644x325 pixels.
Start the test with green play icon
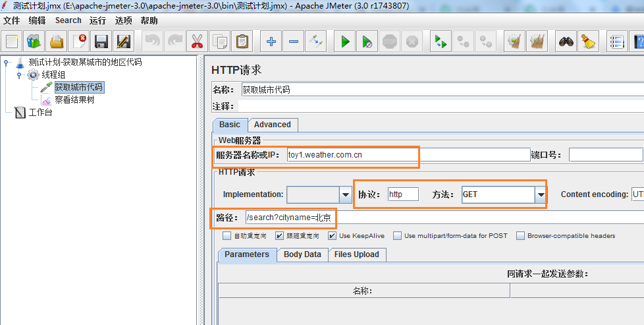pyautogui.click(x=345, y=41)
